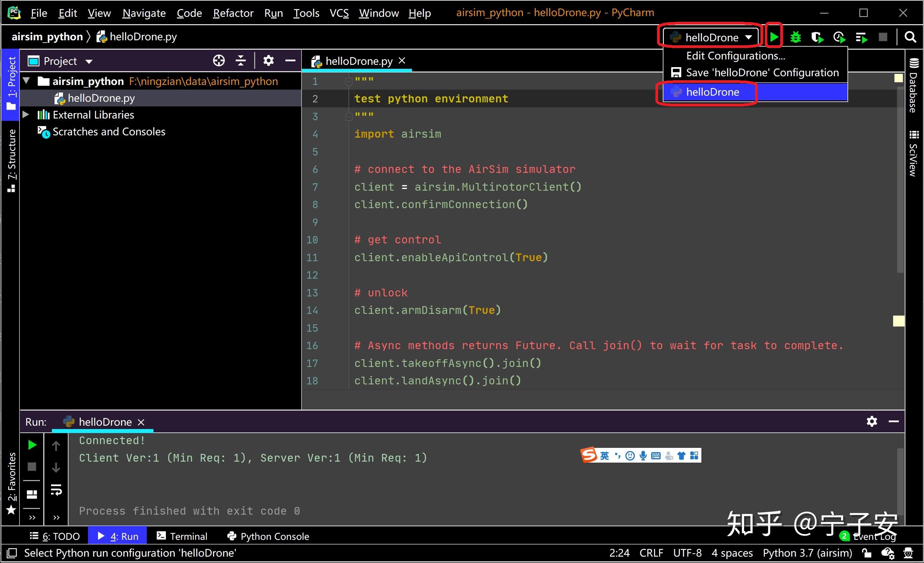
Task: Select helloDrone.py in the project tree
Action: coord(160,98)
